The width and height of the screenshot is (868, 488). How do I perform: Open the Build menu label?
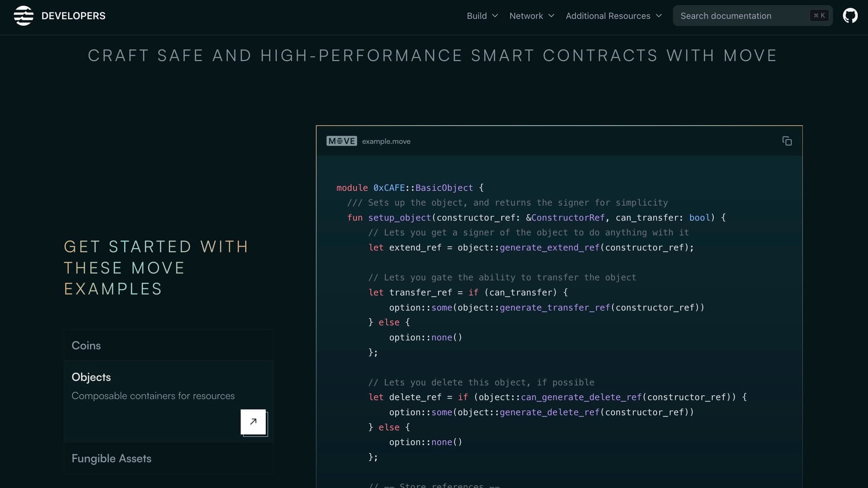pyautogui.click(x=476, y=16)
